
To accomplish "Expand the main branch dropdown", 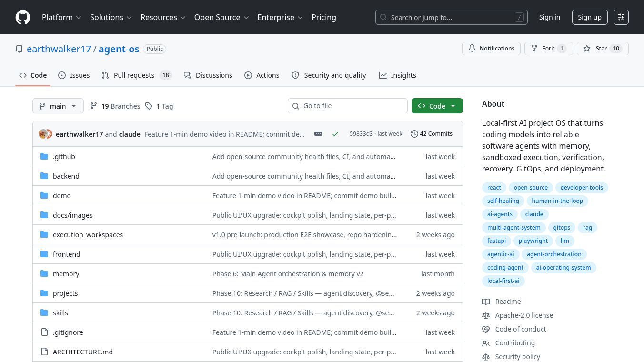I will coord(58,106).
